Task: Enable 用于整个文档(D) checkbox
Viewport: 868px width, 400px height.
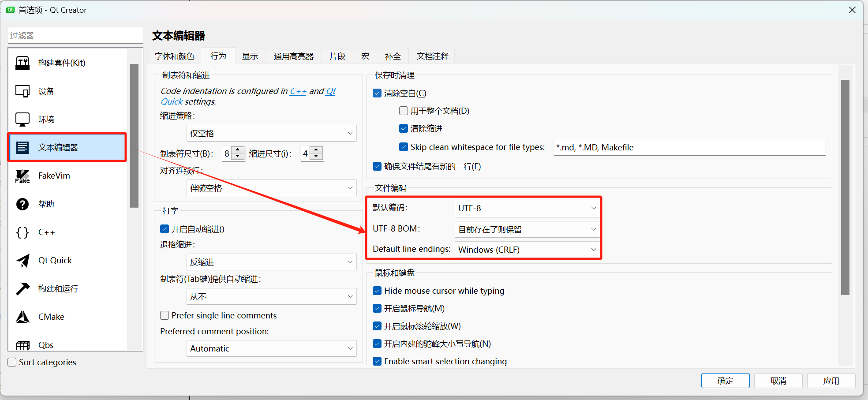Action: click(x=404, y=111)
